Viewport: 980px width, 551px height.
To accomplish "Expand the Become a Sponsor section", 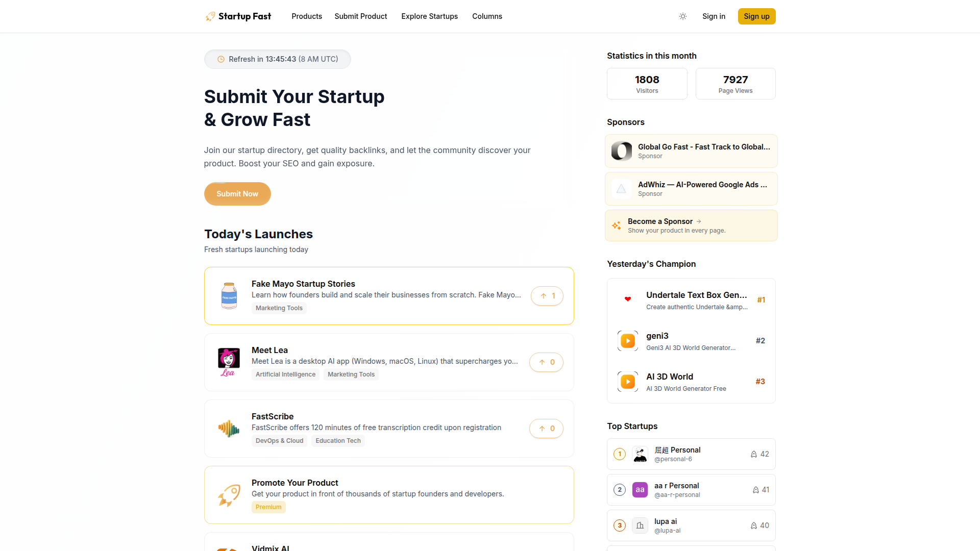I will click(x=660, y=221).
